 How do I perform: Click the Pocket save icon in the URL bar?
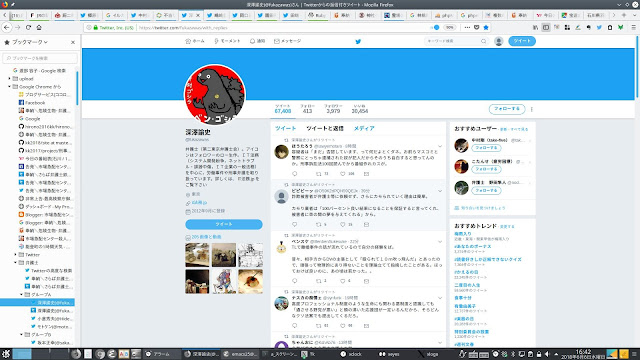476,27
